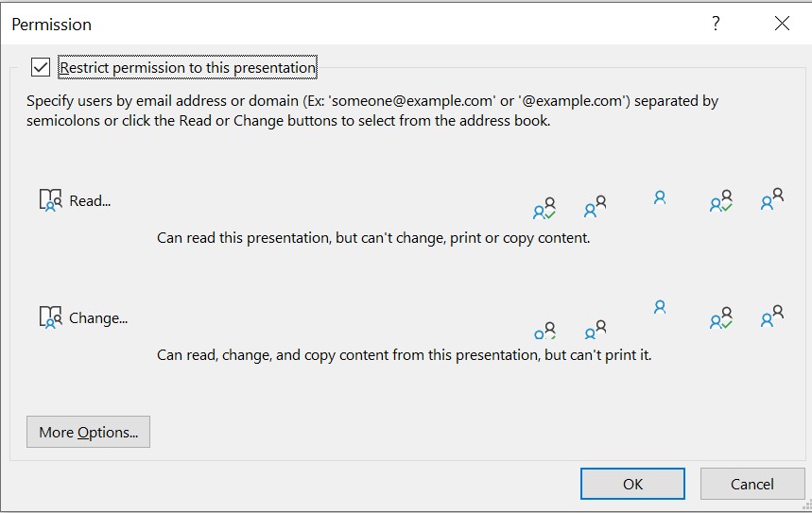The image size is (812, 513).
Task: Open address book with Read... button
Action: pyautogui.click(x=75, y=200)
